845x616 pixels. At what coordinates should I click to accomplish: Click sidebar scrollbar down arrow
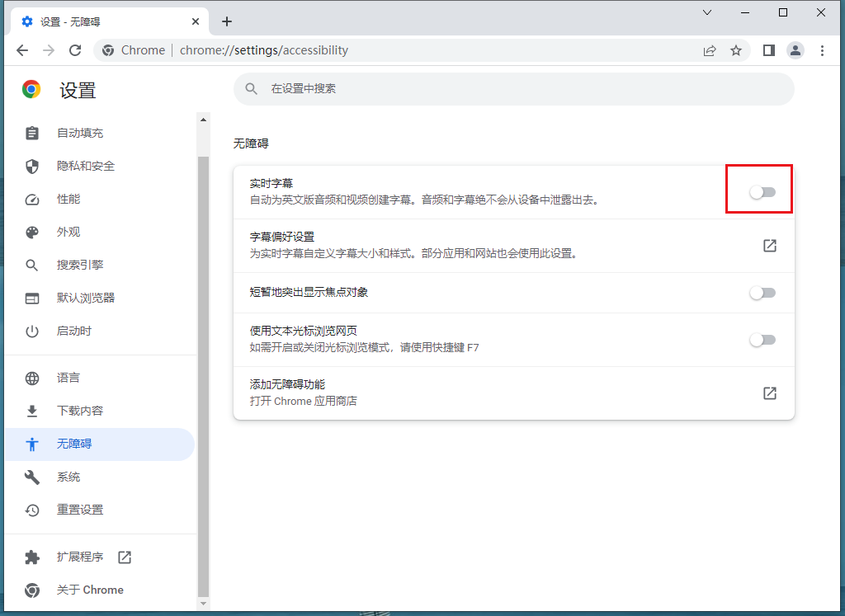coord(203,604)
